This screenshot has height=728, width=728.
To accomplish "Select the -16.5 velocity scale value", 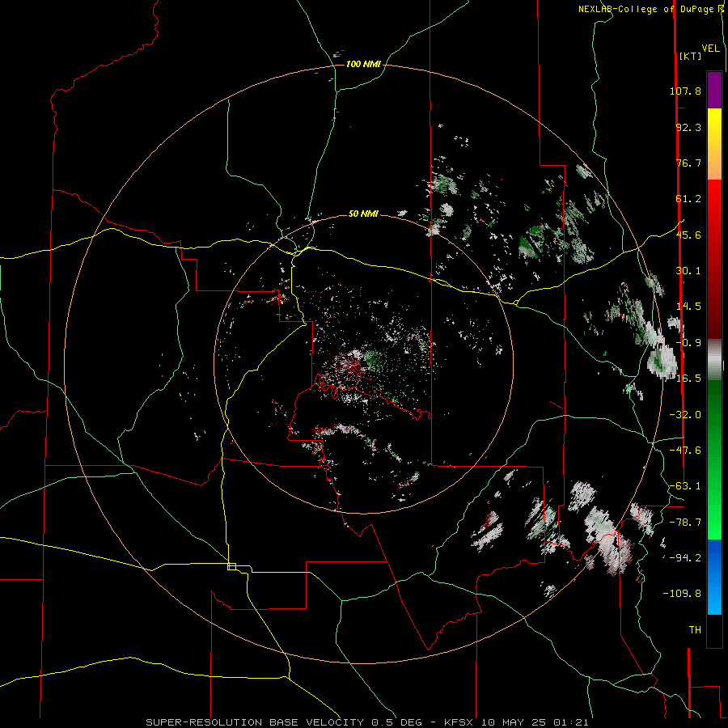I will tap(685, 379).
